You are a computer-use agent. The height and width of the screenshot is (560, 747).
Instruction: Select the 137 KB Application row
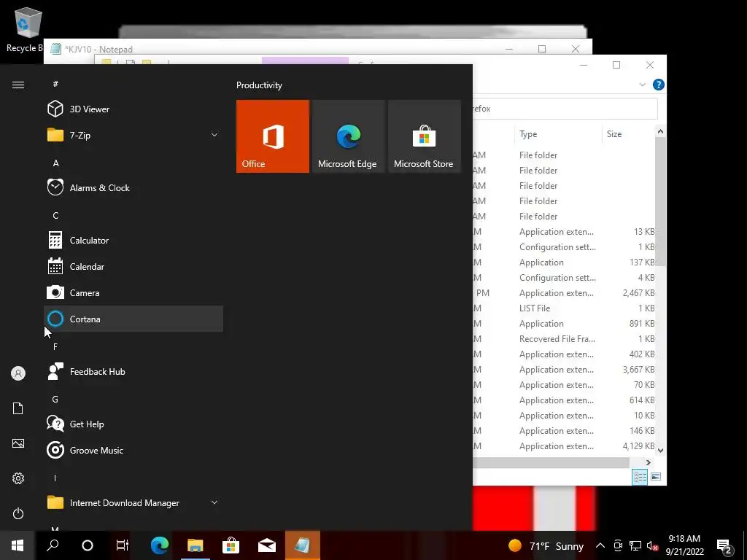564,262
